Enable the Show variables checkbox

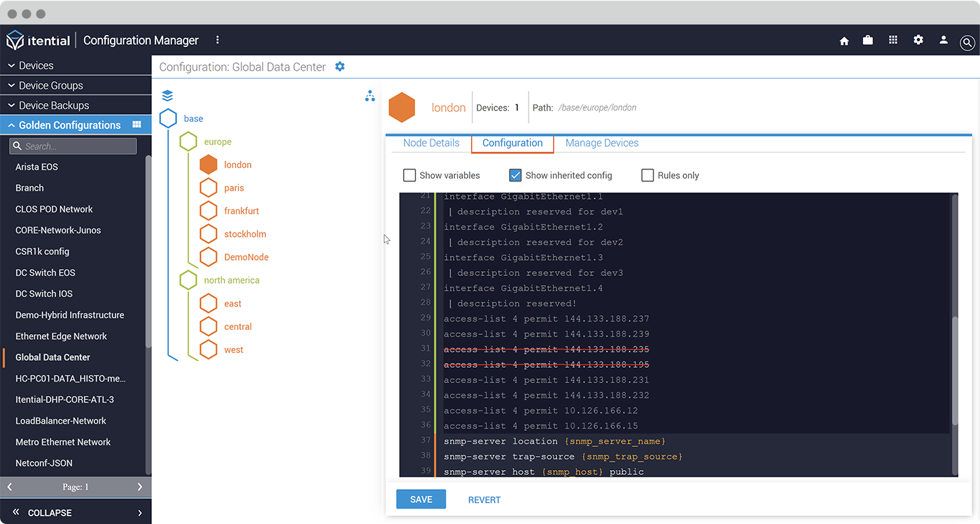click(x=409, y=175)
